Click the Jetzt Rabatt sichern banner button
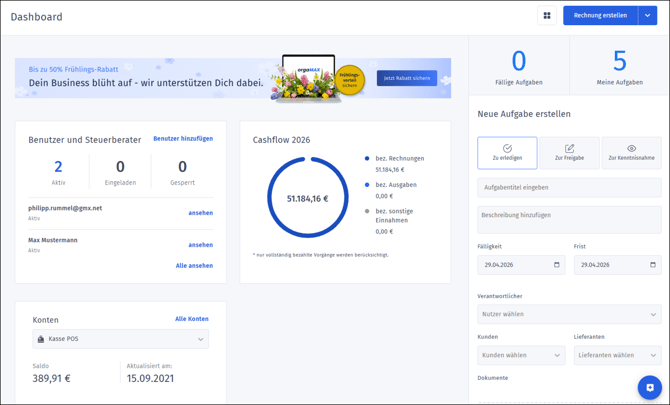This screenshot has width=670, height=405. pos(407,78)
